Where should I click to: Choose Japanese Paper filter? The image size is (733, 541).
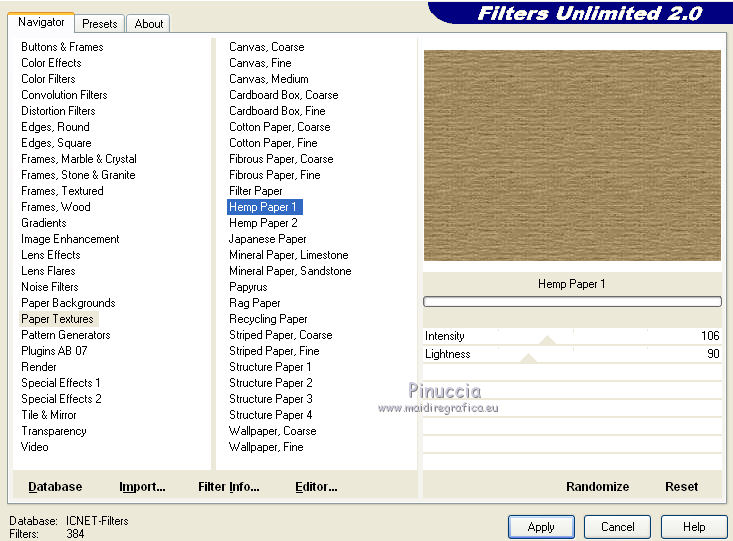click(267, 239)
